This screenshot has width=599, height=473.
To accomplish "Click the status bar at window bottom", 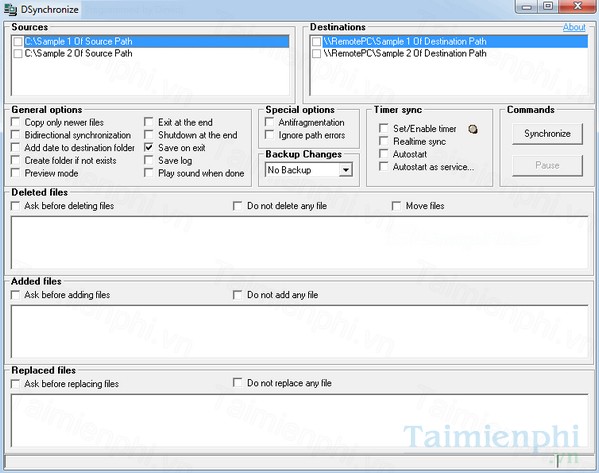I will tap(300, 462).
